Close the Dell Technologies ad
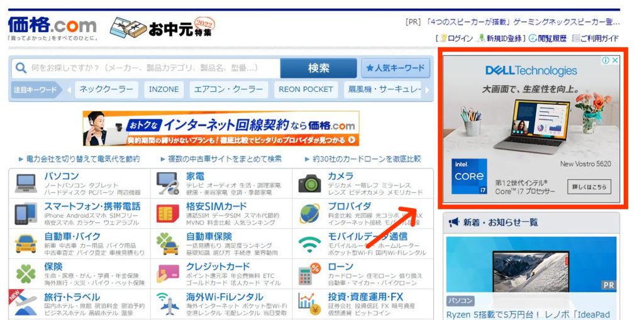Viewport: 644px width, 320px height. (x=615, y=60)
